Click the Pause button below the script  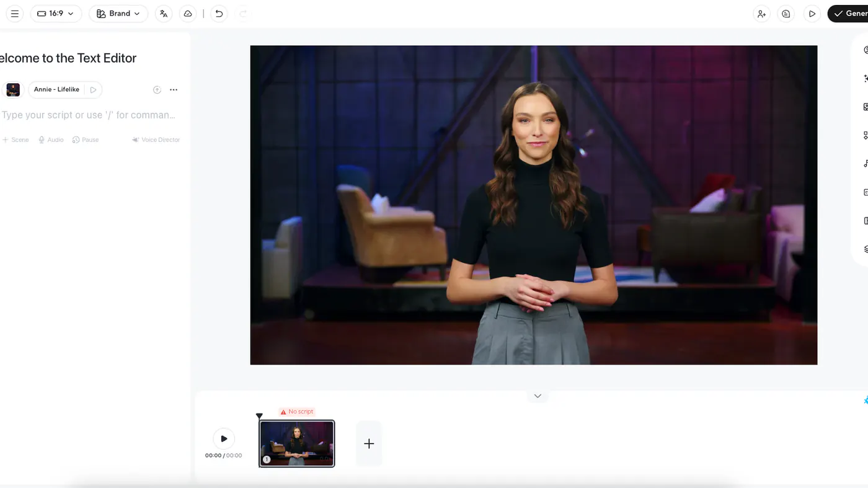pyautogui.click(x=86, y=140)
